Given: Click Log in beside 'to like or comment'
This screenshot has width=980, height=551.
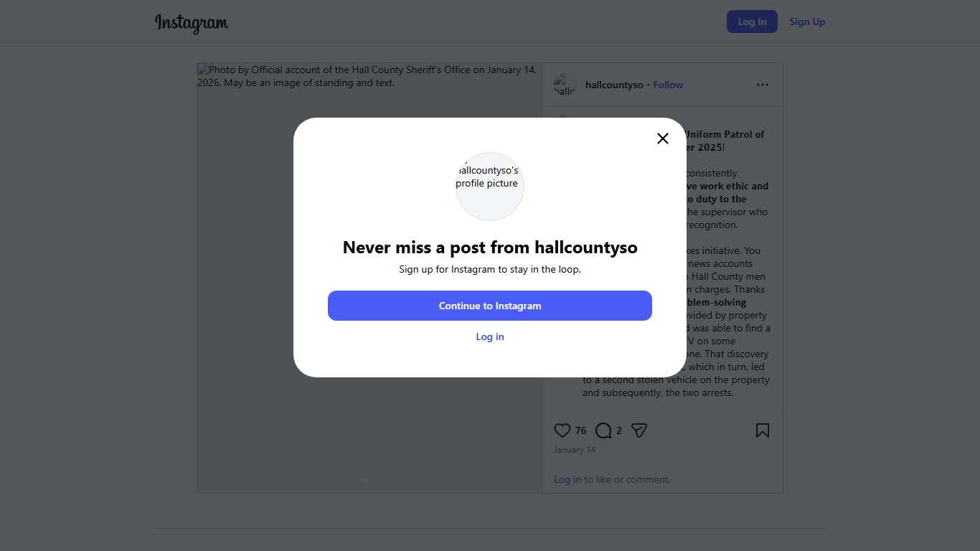Looking at the screenshot, I should coord(567,479).
